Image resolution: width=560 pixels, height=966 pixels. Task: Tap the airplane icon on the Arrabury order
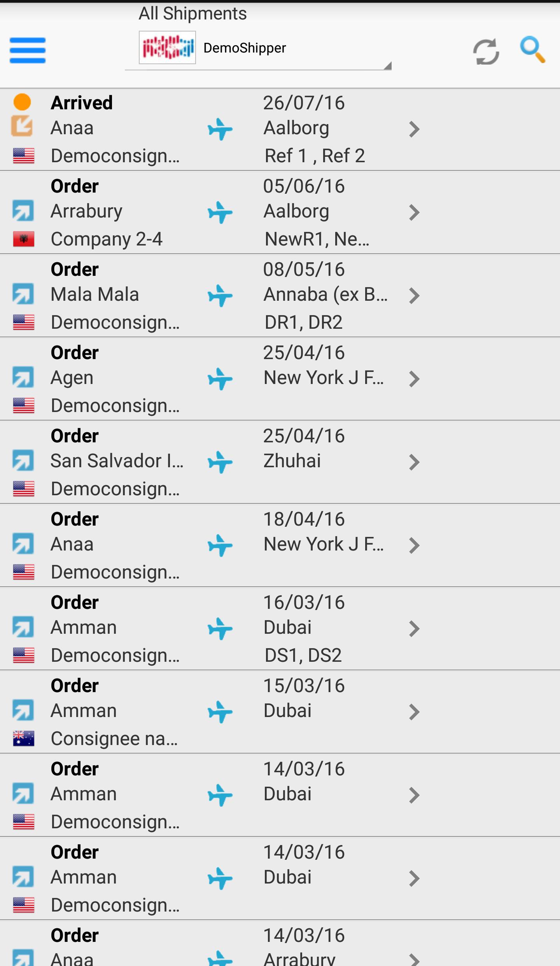[220, 212]
